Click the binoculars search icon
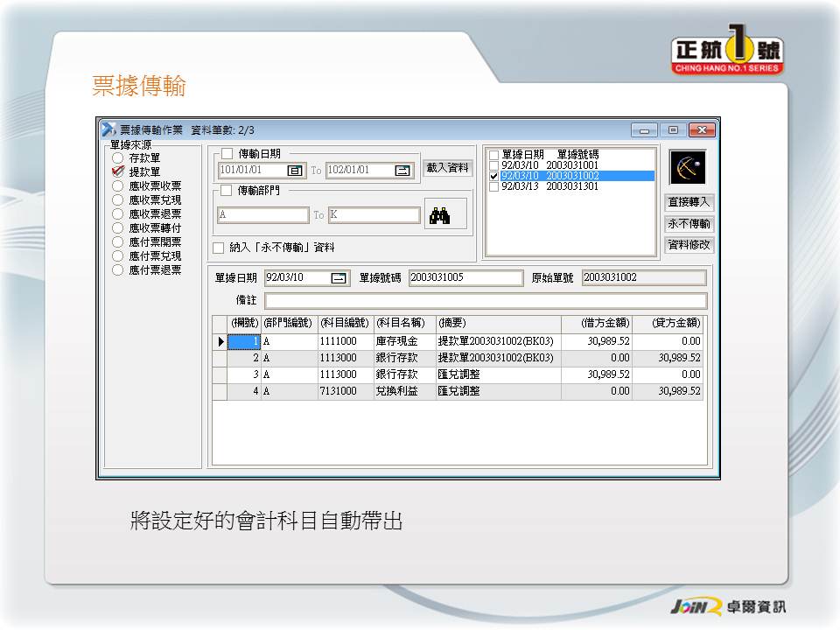This screenshot has height=630, width=840. tap(437, 214)
